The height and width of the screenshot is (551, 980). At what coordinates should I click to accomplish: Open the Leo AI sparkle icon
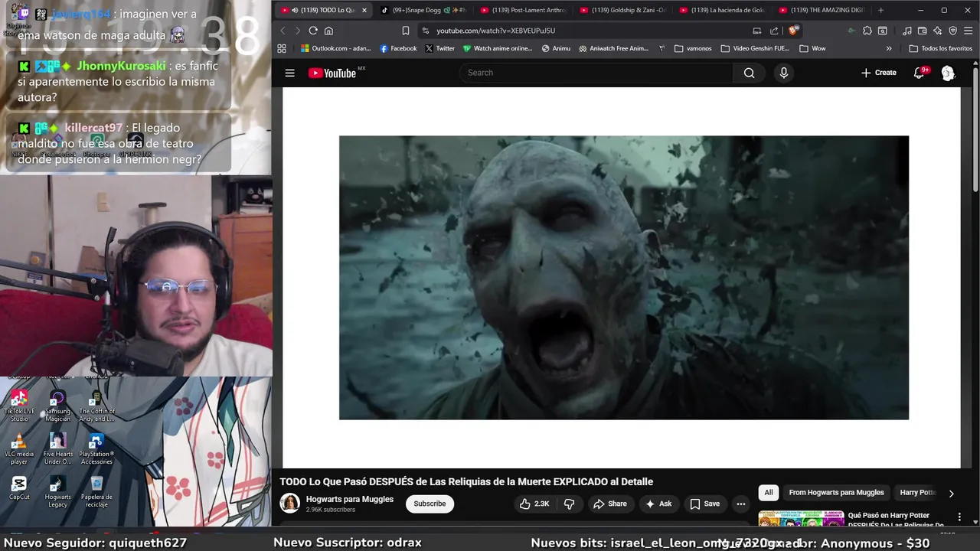tap(938, 31)
